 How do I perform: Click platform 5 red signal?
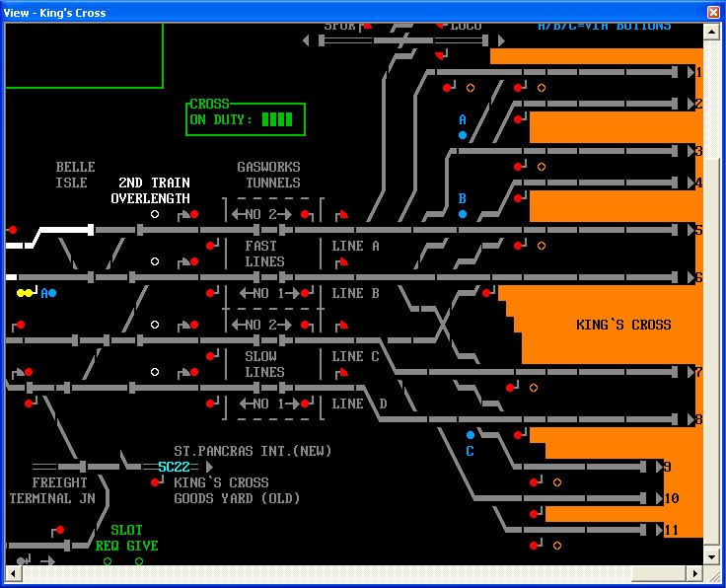pyautogui.click(x=518, y=246)
